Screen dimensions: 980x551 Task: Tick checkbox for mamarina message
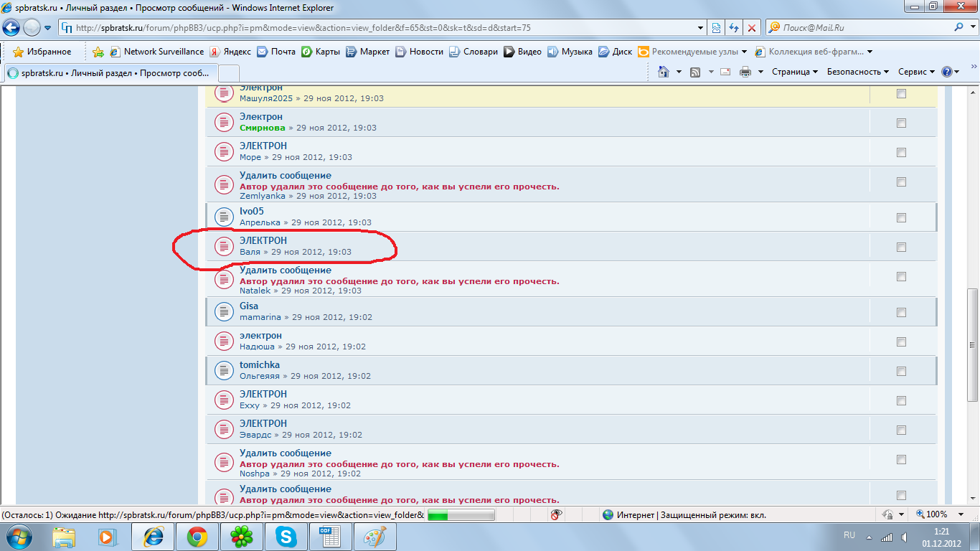pos(901,312)
